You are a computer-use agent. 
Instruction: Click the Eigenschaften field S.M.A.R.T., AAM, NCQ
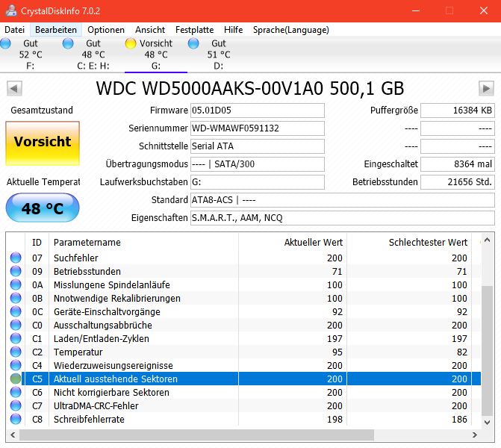click(343, 218)
